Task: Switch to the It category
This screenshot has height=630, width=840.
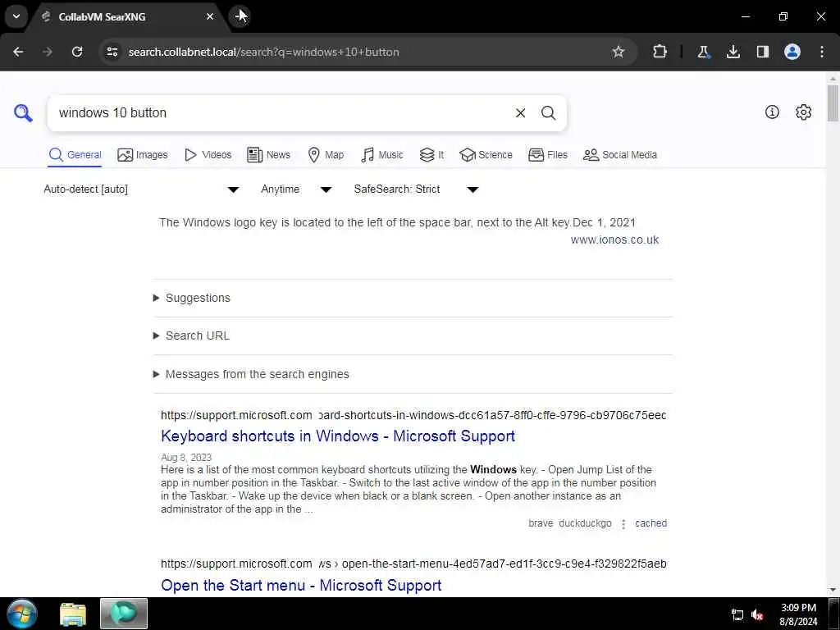Action: [431, 155]
